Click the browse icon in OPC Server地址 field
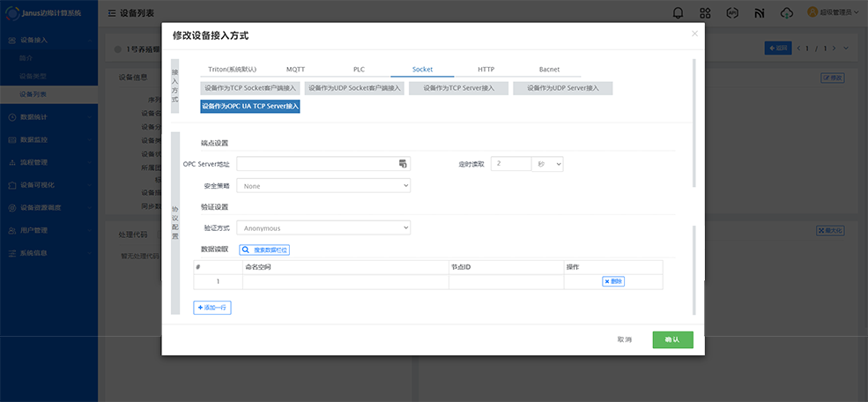 [403, 164]
